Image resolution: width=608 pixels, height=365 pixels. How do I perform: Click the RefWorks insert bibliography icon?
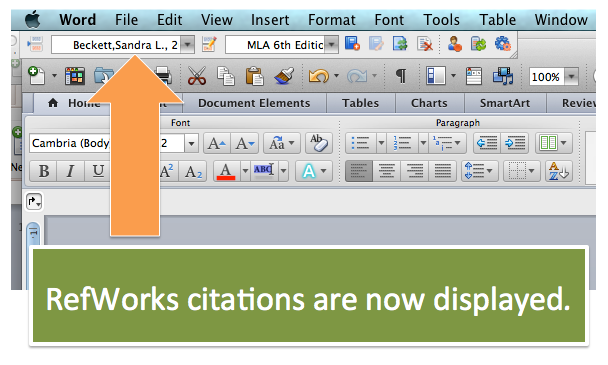click(352, 43)
